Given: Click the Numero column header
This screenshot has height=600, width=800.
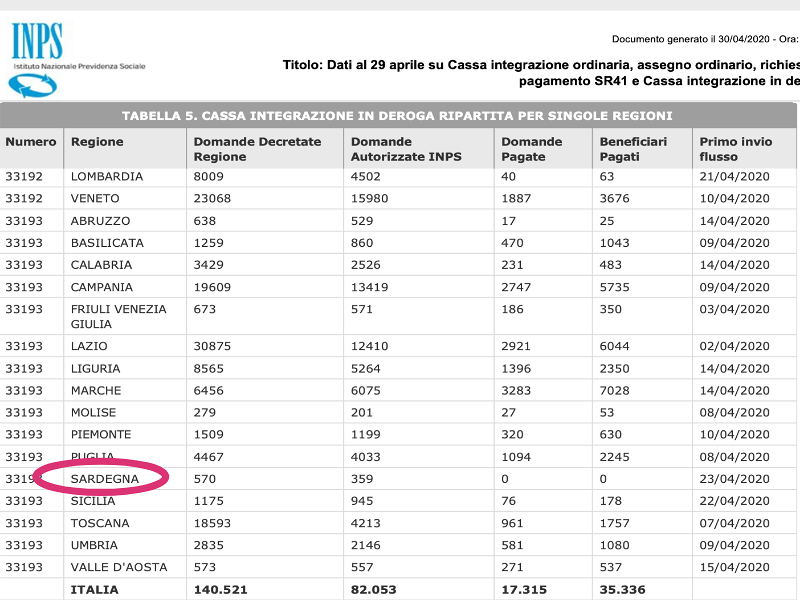Looking at the screenshot, I should [31, 142].
